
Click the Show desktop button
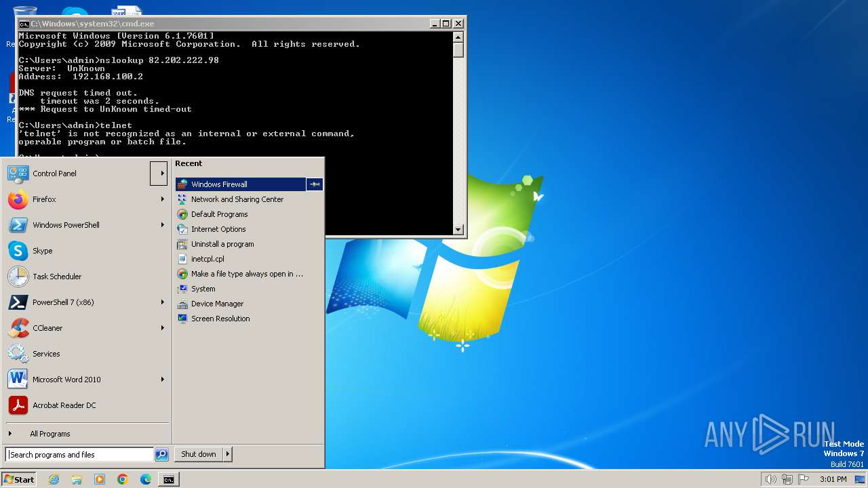pyautogui.click(x=860, y=479)
